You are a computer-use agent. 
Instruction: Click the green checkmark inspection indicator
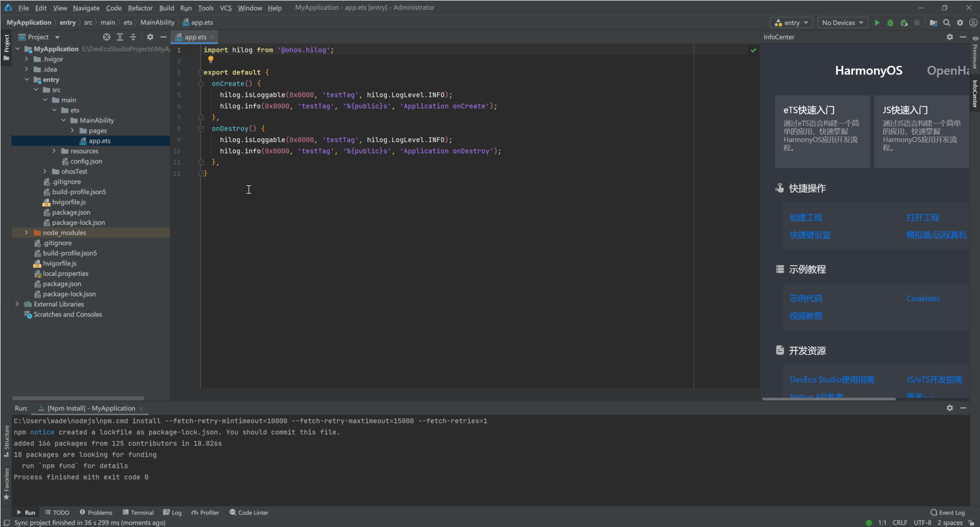coord(753,50)
